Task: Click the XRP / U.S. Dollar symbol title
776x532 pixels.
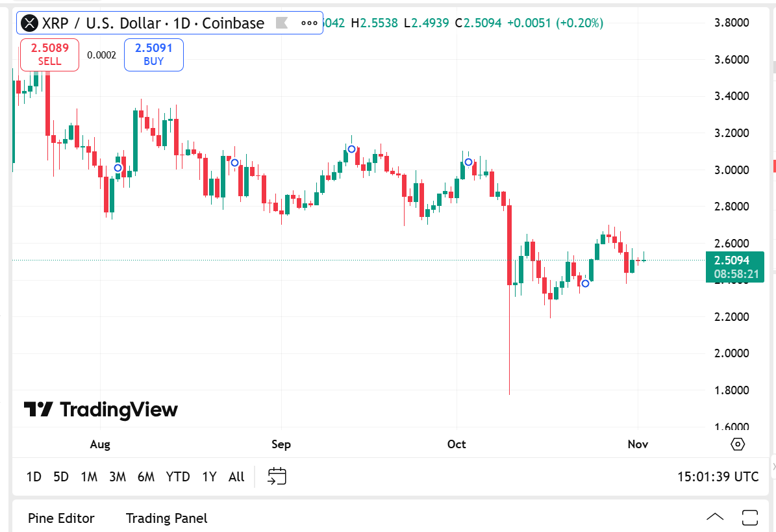Action: pos(153,23)
